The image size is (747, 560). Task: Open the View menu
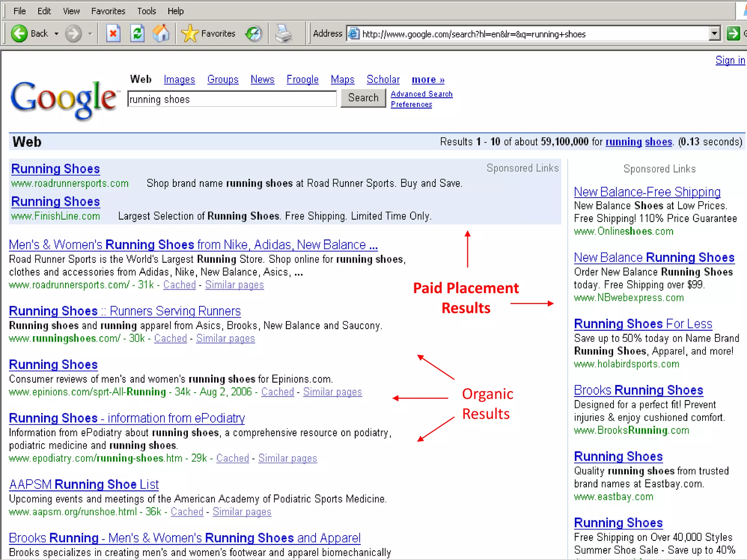(x=71, y=11)
